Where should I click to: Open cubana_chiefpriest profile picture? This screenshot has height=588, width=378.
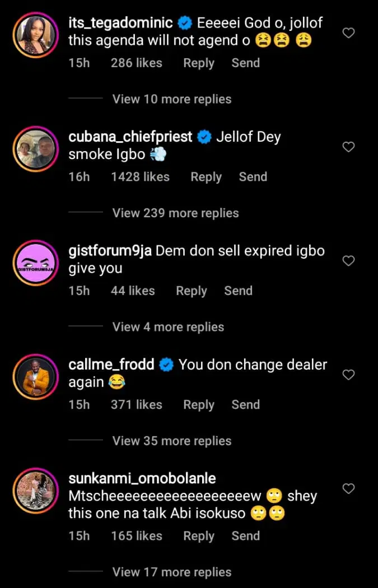[x=35, y=148]
